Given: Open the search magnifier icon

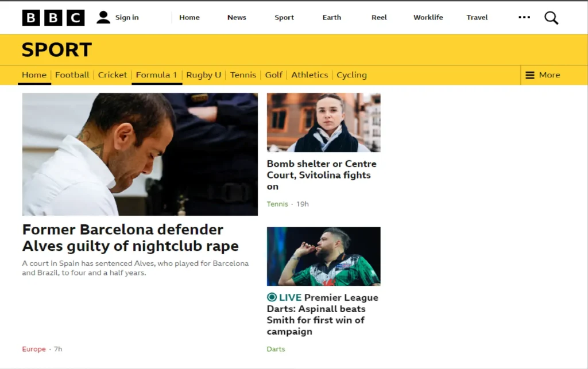Looking at the screenshot, I should point(551,18).
